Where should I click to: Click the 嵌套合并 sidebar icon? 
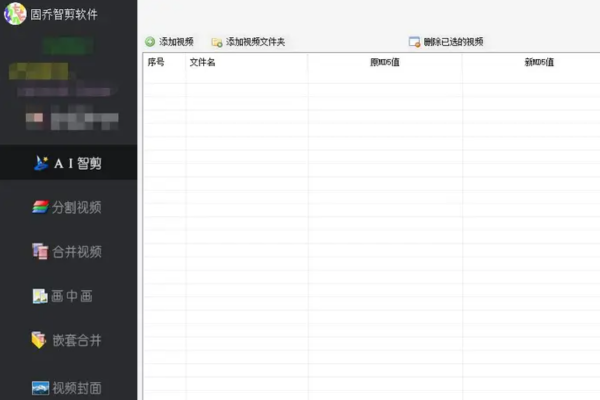tap(40, 340)
